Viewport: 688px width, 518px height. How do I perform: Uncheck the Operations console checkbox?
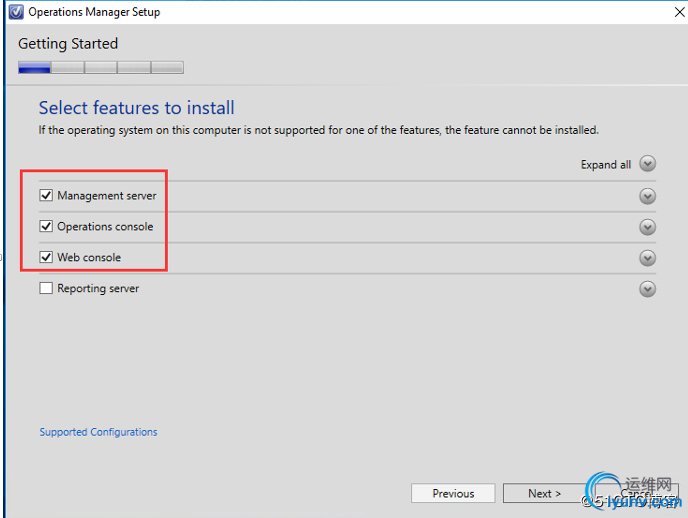46,227
